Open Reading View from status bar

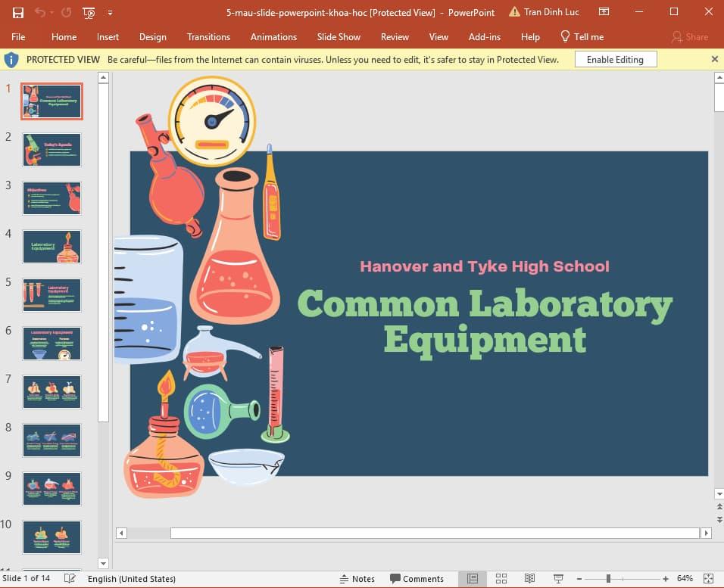529,579
